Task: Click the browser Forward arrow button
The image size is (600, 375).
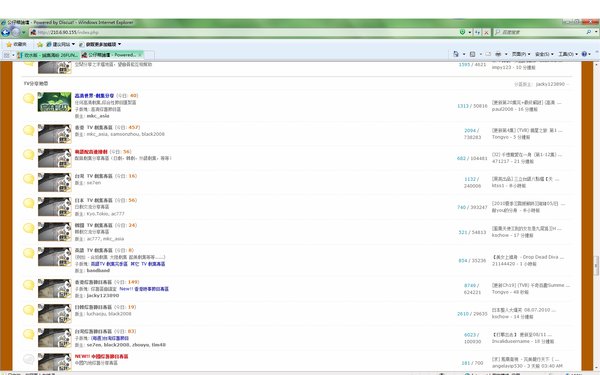Action: [16, 32]
